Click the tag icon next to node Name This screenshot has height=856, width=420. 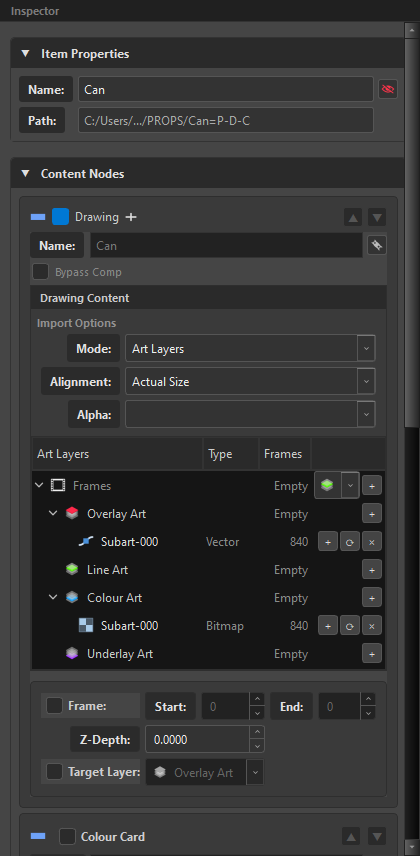(376, 246)
